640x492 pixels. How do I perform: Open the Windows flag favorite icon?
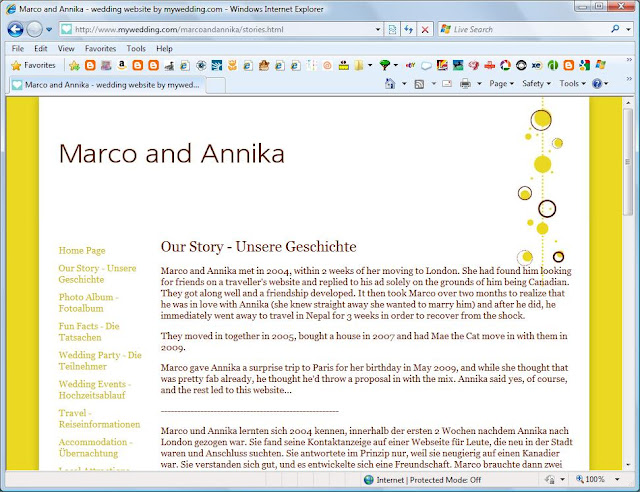(600, 65)
